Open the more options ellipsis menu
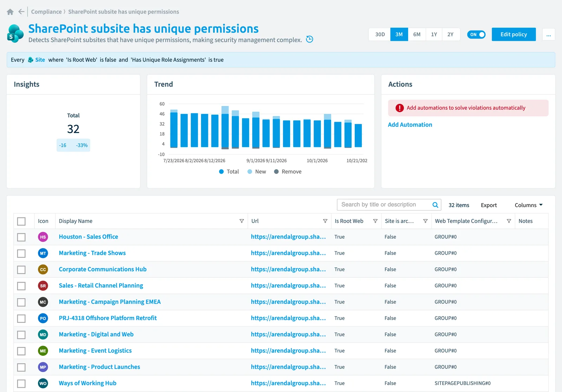 pos(549,34)
